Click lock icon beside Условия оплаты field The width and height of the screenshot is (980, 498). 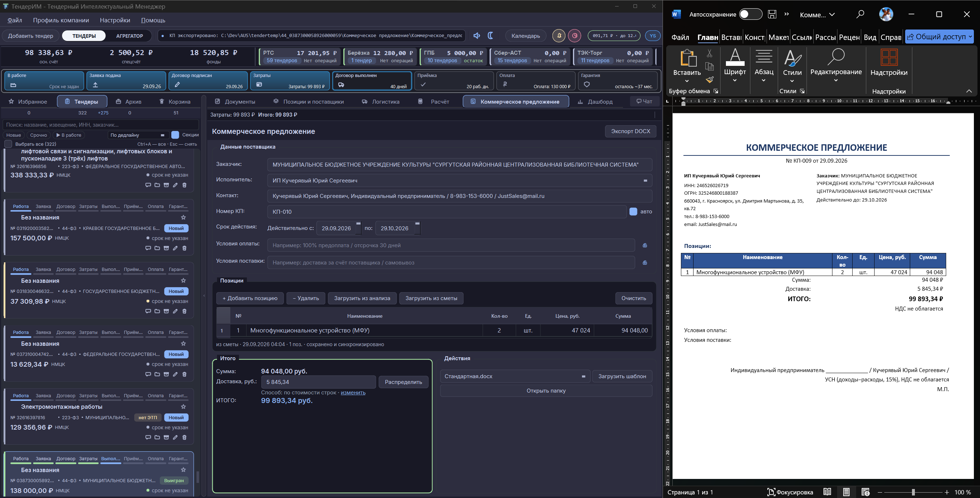tap(645, 245)
